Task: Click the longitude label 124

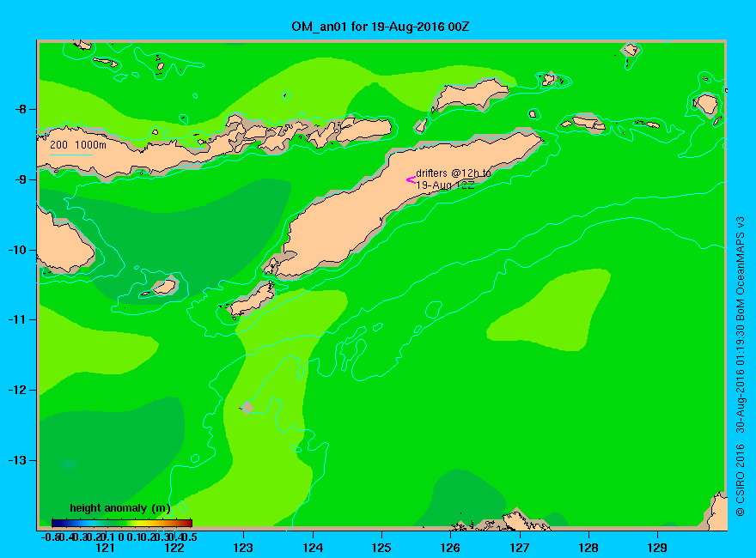Action: [313, 548]
